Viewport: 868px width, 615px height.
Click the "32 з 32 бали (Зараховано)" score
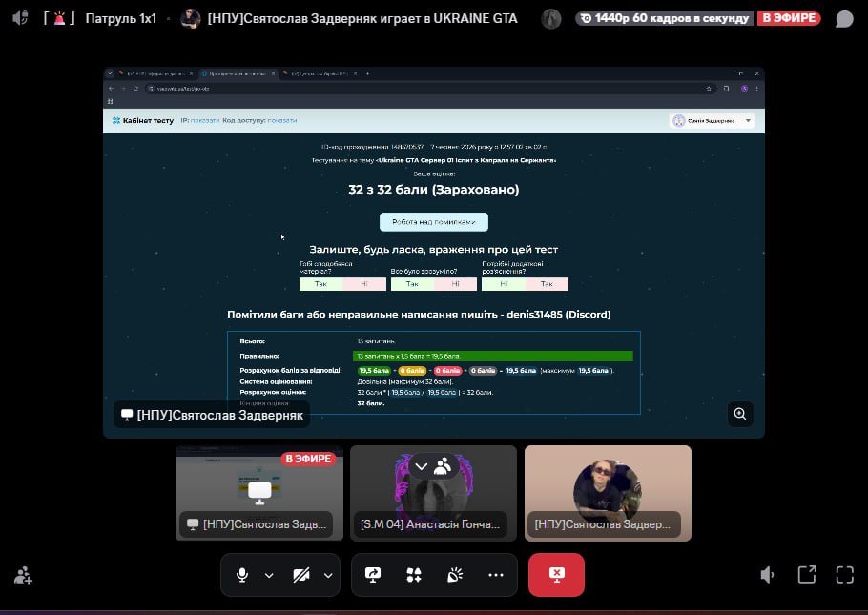click(433, 190)
